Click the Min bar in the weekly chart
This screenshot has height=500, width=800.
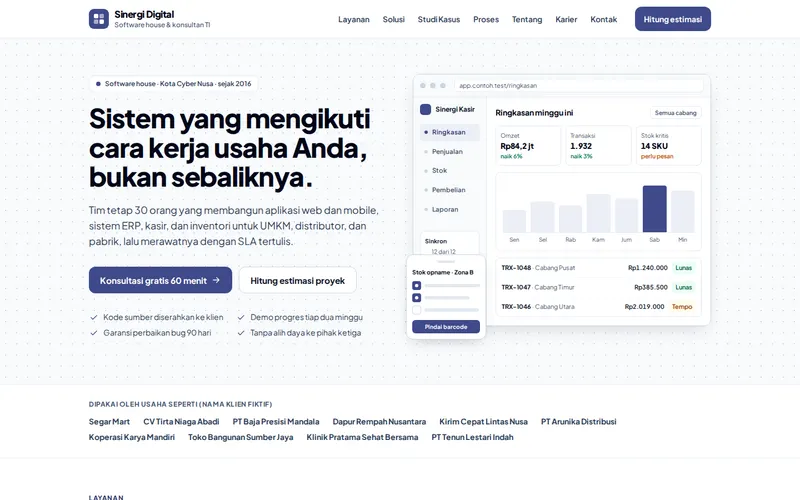point(683,212)
